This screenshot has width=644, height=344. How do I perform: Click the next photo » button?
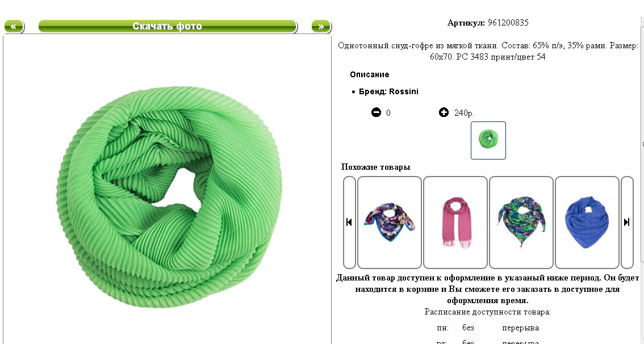tap(321, 26)
